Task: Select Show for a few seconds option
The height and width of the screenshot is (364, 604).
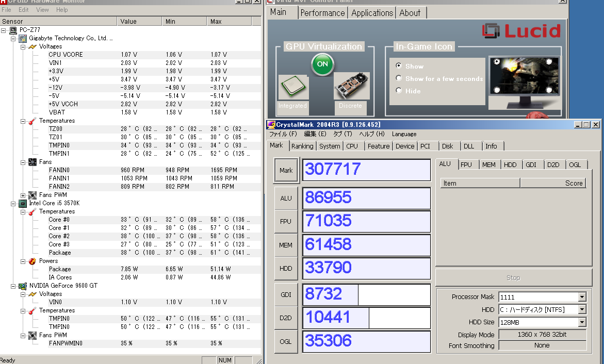Action: [x=399, y=78]
